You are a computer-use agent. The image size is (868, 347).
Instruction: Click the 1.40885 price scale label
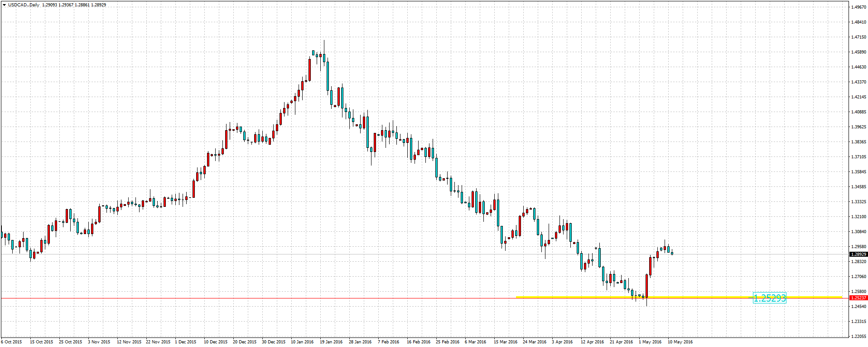click(858, 112)
